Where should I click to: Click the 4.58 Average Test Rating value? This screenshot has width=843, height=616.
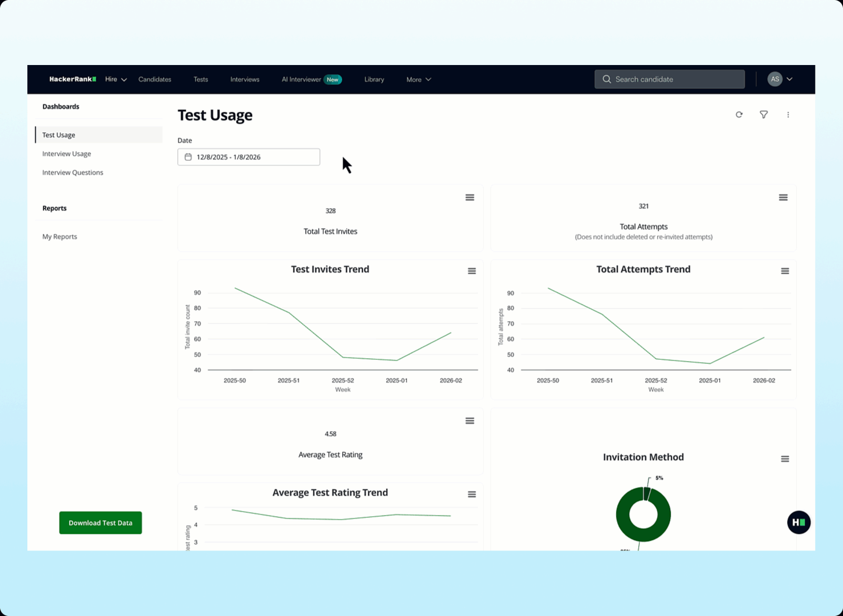coord(330,434)
